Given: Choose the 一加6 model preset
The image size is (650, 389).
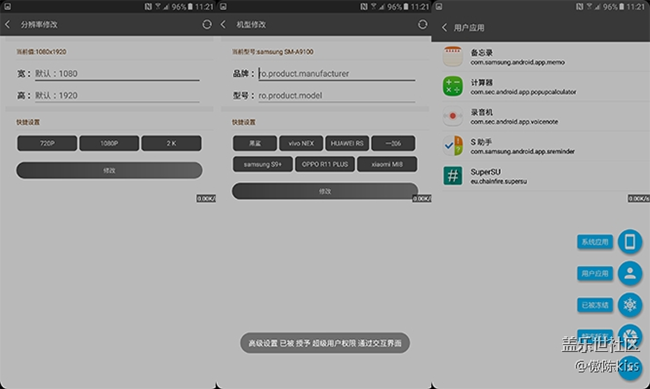Looking at the screenshot, I should pyautogui.click(x=393, y=143).
